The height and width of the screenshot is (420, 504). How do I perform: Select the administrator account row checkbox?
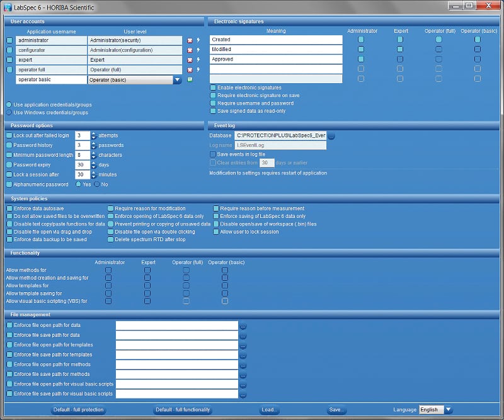click(9, 40)
